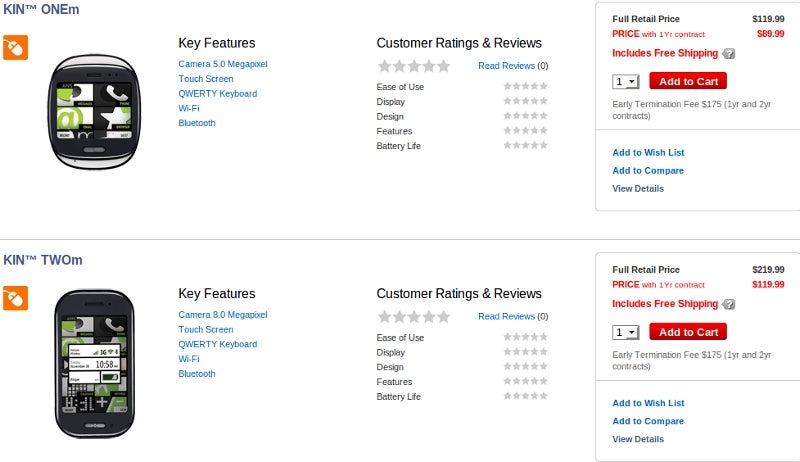
Task: Click the Ease of Use stars for KIN ONEm
Action: tap(526, 86)
